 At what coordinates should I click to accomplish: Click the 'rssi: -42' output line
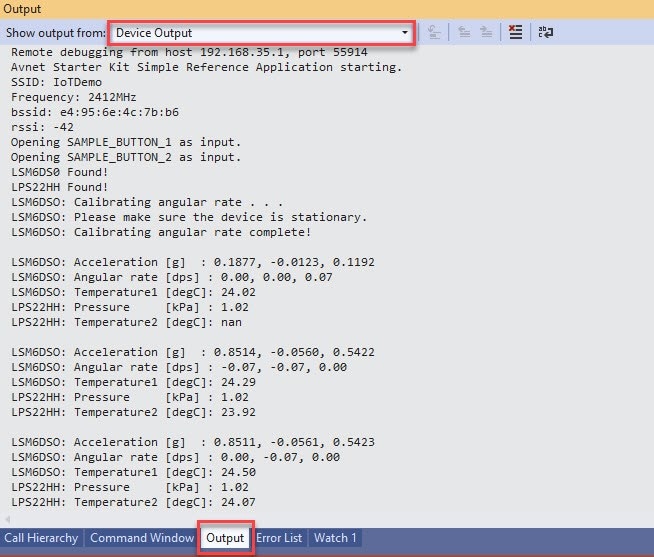pos(42,127)
